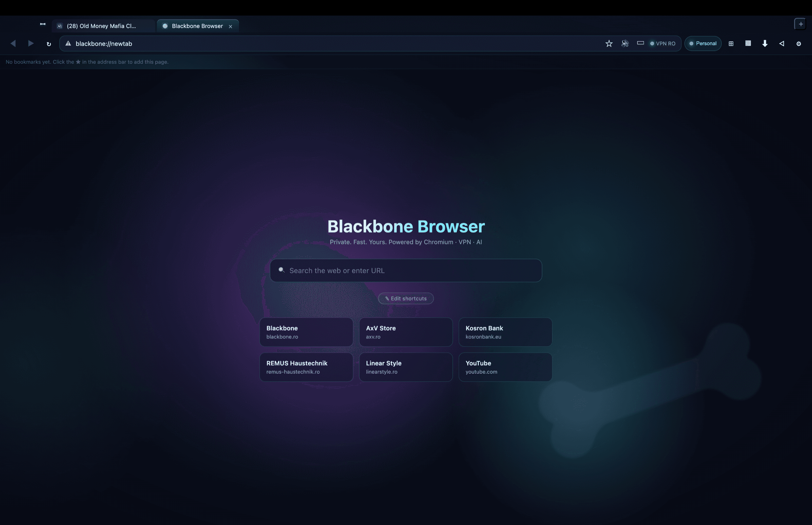Open browser settings gear
Screen dimensions: 812x525
click(x=798, y=44)
